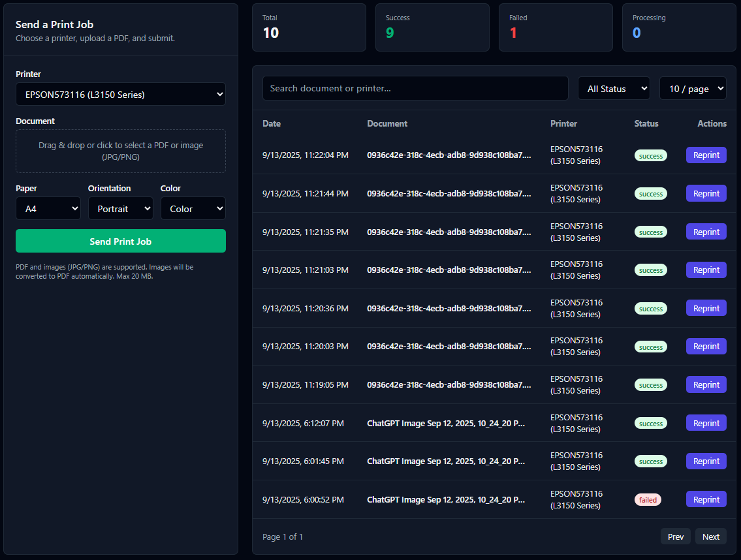The width and height of the screenshot is (741, 560).
Task: Click the success badge on the top row
Action: [x=650, y=155]
